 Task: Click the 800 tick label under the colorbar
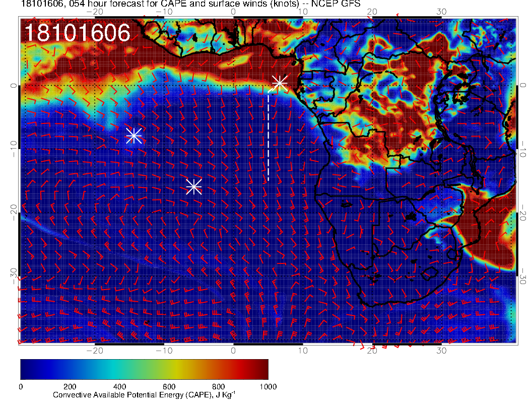[x=219, y=387]
